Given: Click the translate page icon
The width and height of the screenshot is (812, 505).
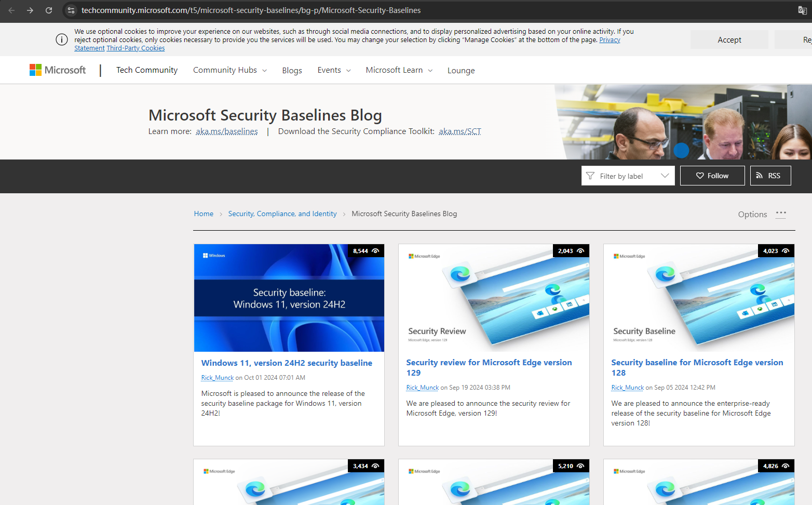Looking at the screenshot, I should coord(802,10).
